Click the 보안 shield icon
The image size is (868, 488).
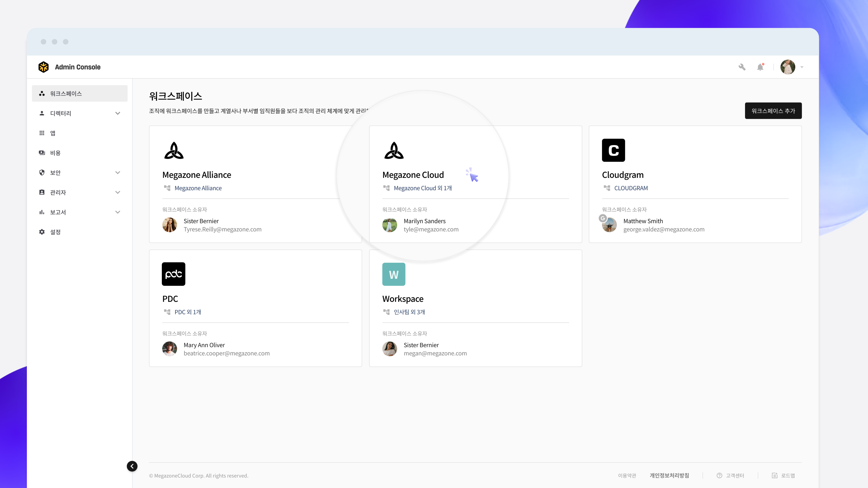42,172
